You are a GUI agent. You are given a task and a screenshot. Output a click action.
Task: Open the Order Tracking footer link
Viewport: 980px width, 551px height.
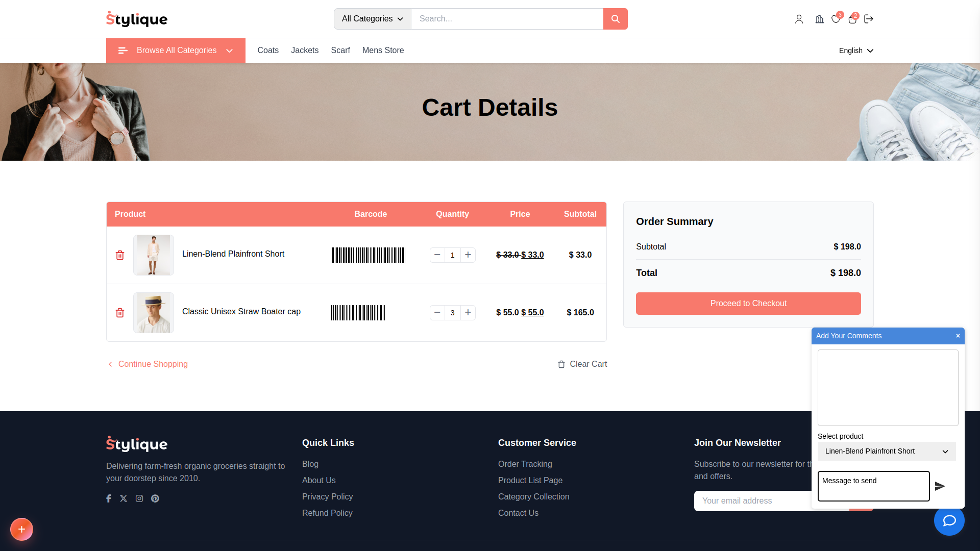[x=525, y=464]
